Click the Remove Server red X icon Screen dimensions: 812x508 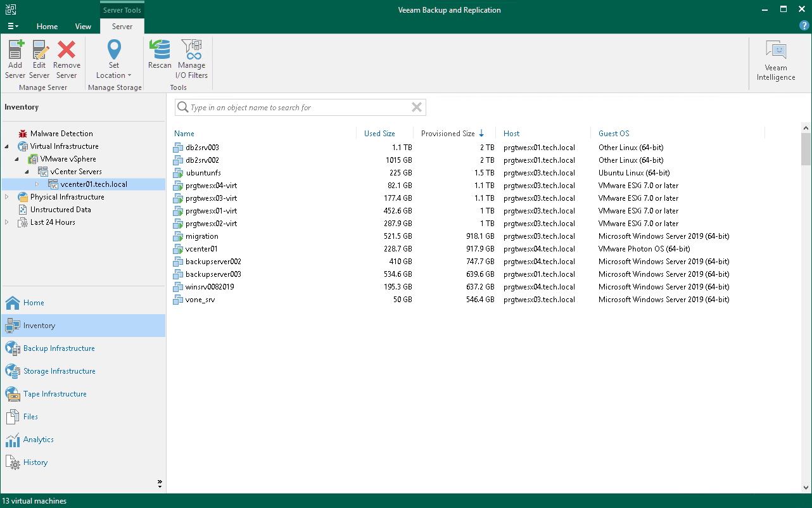(x=67, y=51)
